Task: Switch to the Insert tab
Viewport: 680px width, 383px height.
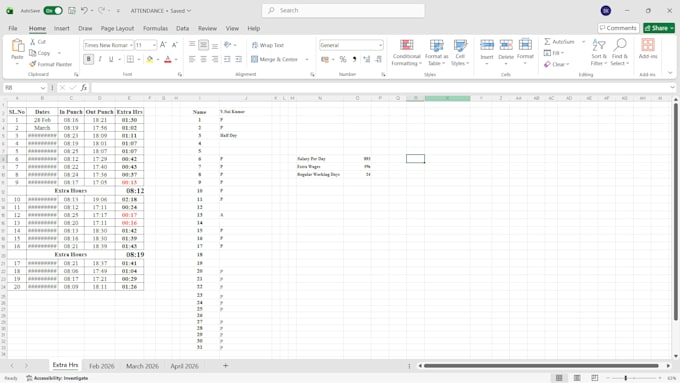Action: (62, 28)
